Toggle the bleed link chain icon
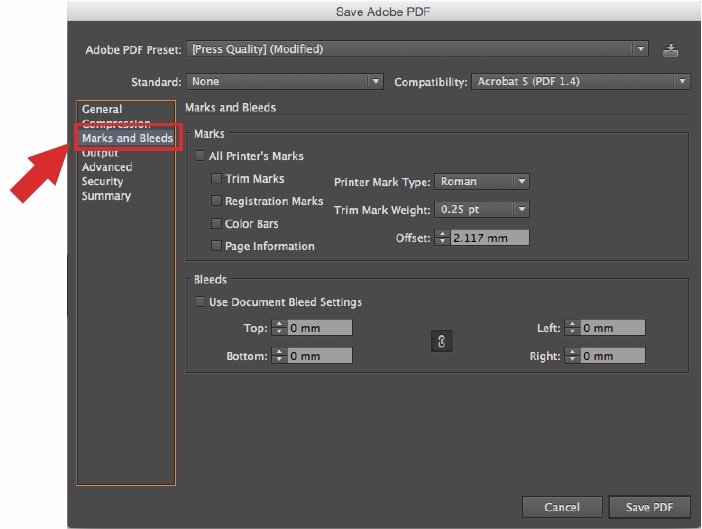This screenshot has width=702, height=529. (441, 342)
